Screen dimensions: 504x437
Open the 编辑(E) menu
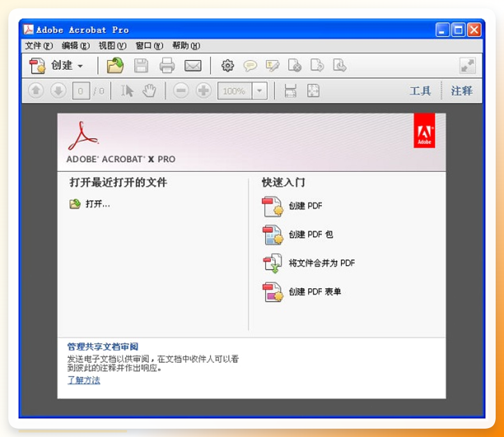[75, 46]
